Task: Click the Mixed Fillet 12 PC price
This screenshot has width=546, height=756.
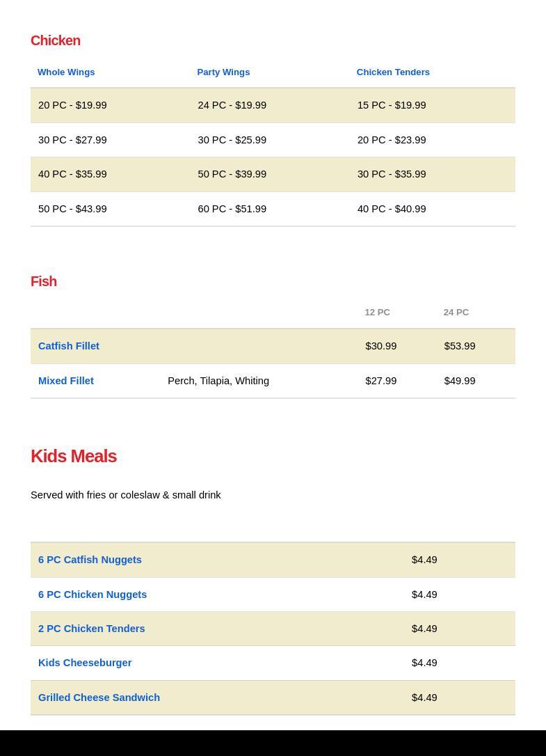Action: tap(380, 381)
